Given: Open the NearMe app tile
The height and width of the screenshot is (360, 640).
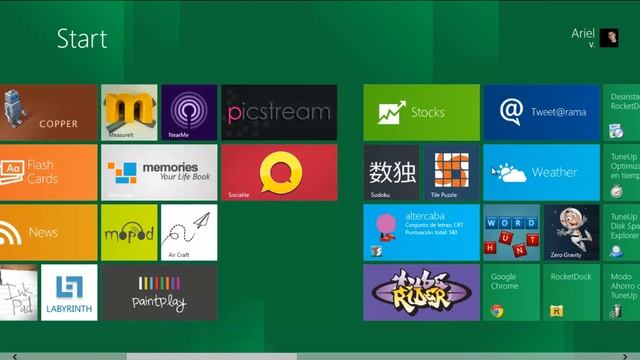Looking at the screenshot, I should pos(189,112).
